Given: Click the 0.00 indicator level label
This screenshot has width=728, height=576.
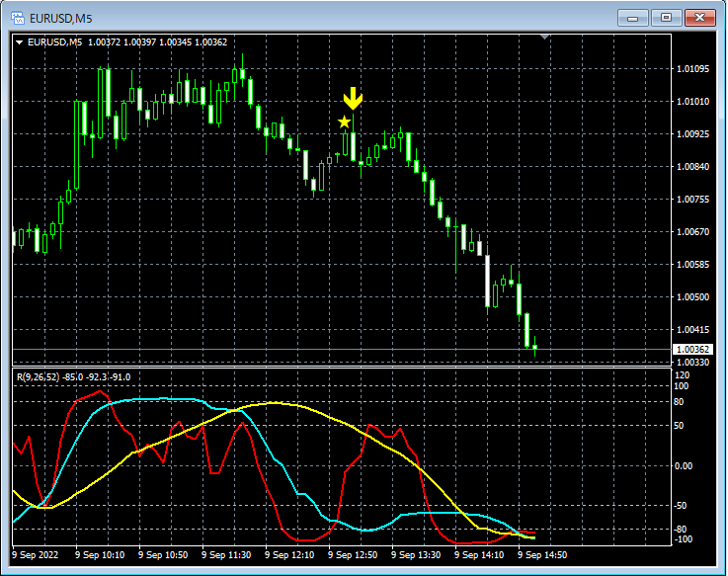Looking at the screenshot, I should coord(683,466).
